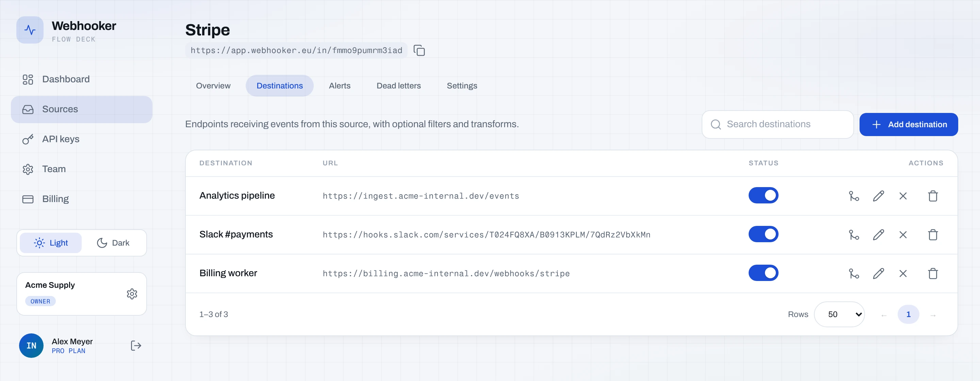Image resolution: width=980 pixels, height=381 pixels.
Task: Copy the Stripe ingest URL
Action: 419,50
